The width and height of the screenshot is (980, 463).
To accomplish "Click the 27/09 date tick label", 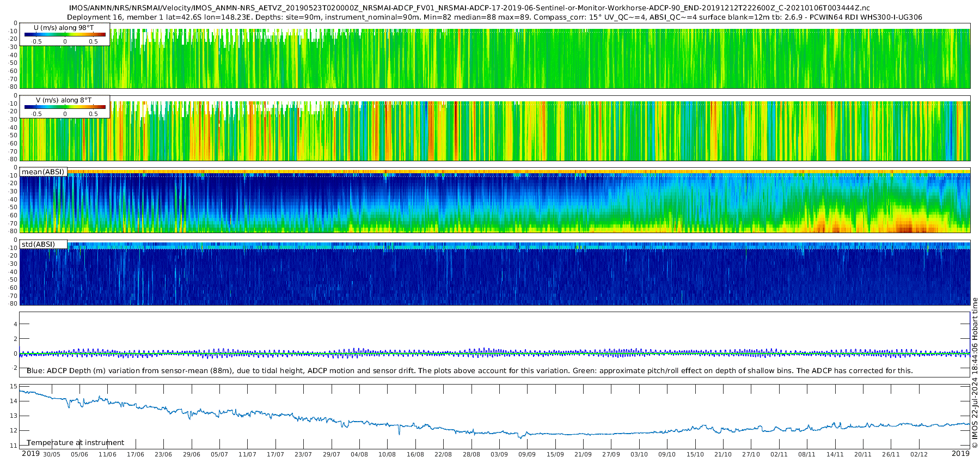I will pos(611,454).
